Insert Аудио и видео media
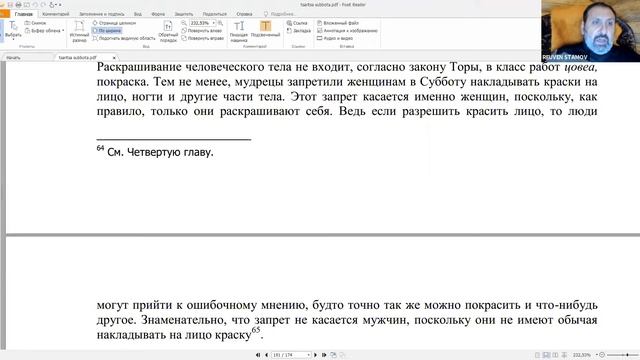The width and height of the screenshot is (640, 360). [x=335, y=38]
